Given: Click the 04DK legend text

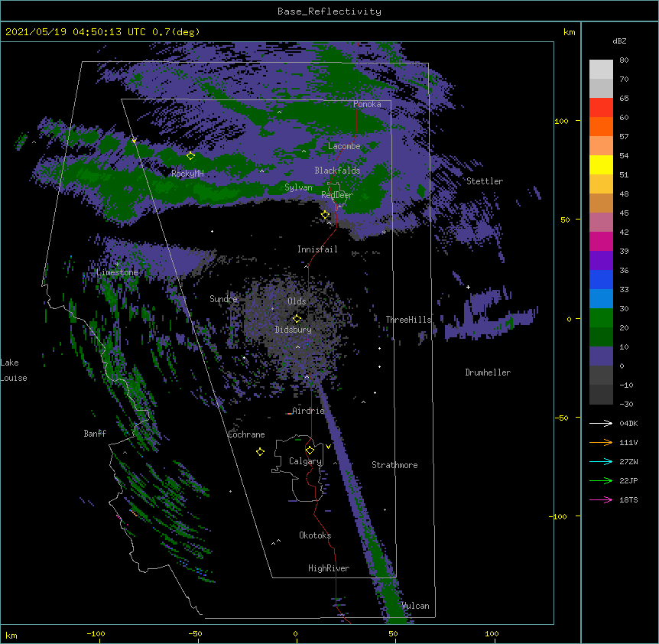Looking at the screenshot, I should pyautogui.click(x=628, y=423).
